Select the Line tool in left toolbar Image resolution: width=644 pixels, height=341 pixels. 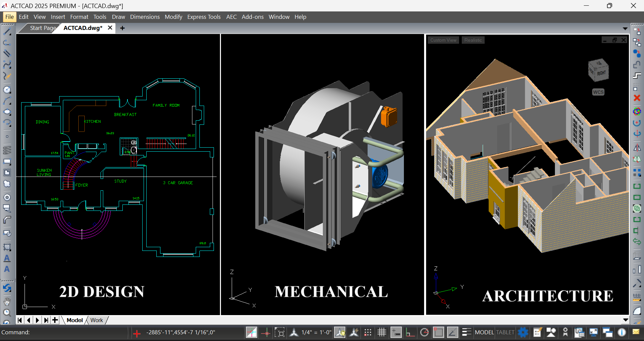click(7, 32)
